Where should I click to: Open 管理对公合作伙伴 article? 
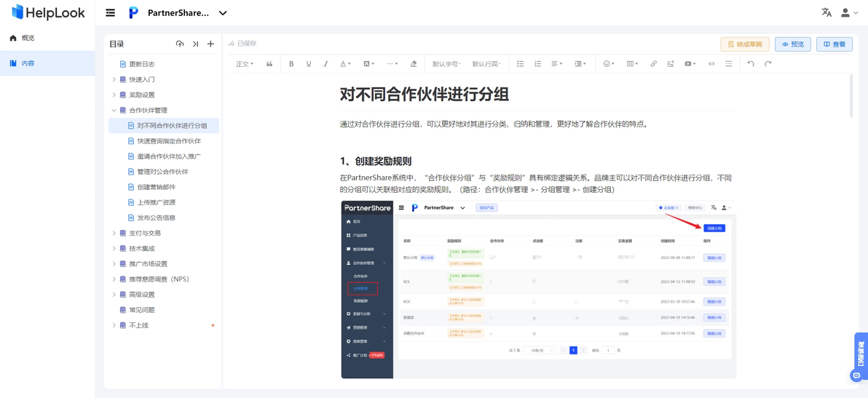click(x=162, y=172)
